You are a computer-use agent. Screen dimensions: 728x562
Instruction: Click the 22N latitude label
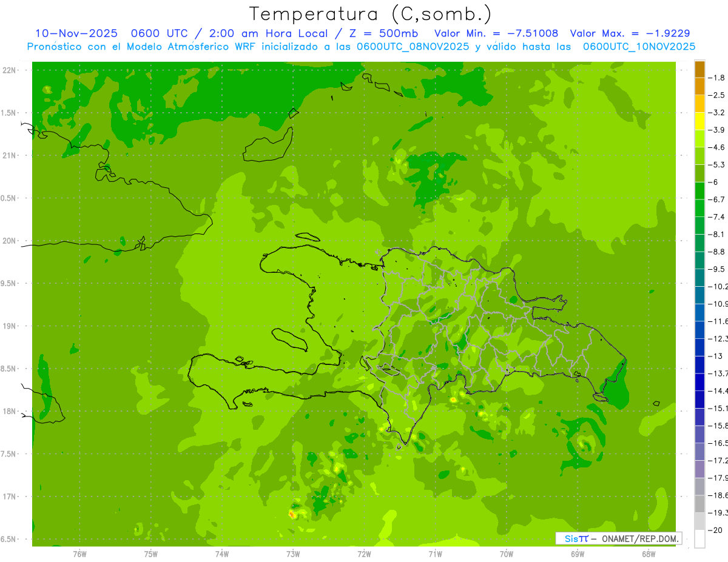(10, 70)
